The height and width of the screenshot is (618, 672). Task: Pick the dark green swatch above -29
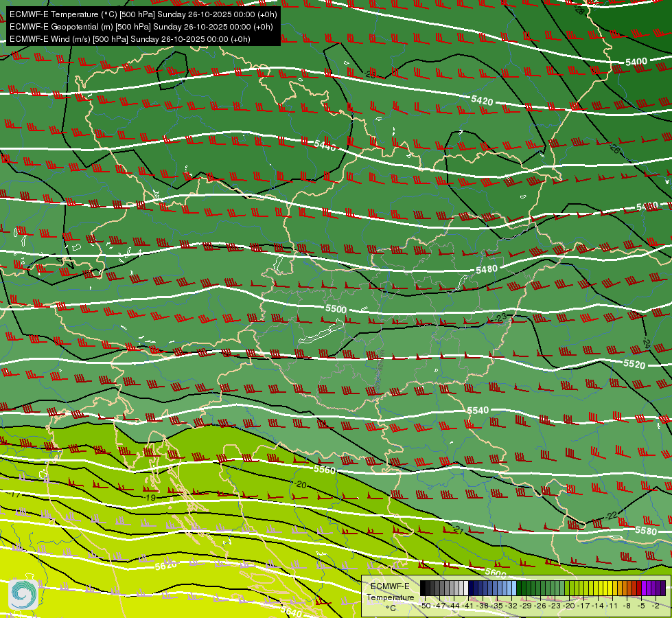[524, 588]
